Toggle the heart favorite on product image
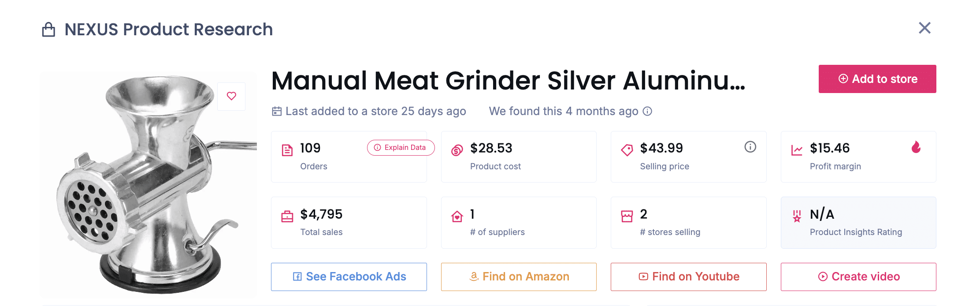Screen dimensions: 980x306 coord(231,96)
